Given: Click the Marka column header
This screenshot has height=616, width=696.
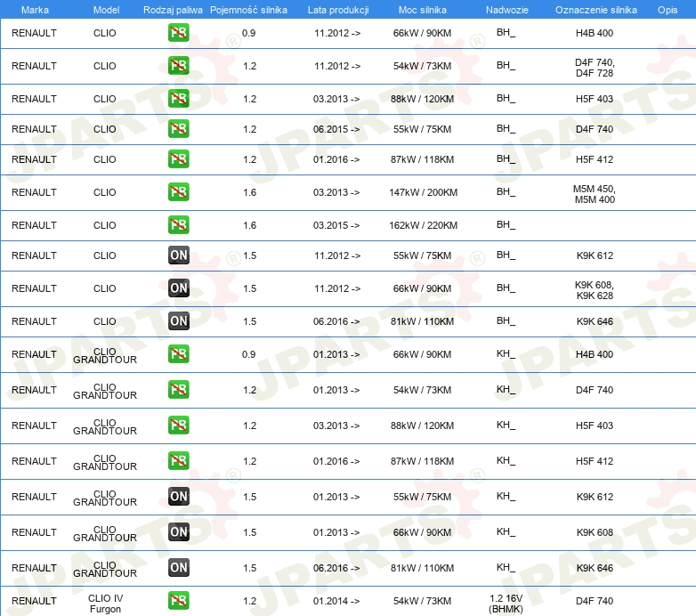Looking at the screenshot, I should [x=35, y=10].
